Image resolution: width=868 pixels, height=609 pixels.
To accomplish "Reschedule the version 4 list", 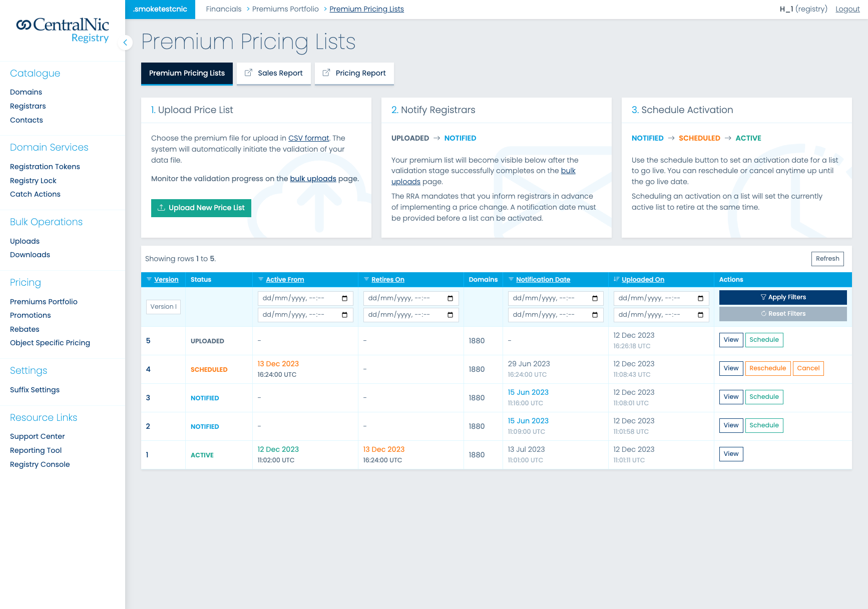I will (768, 368).
